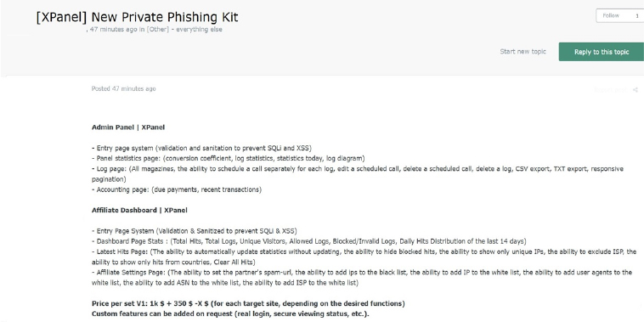This screenshot has width=644, height=322.
Task: Open the Start new topic link
Action: click(x=523, y=51)
